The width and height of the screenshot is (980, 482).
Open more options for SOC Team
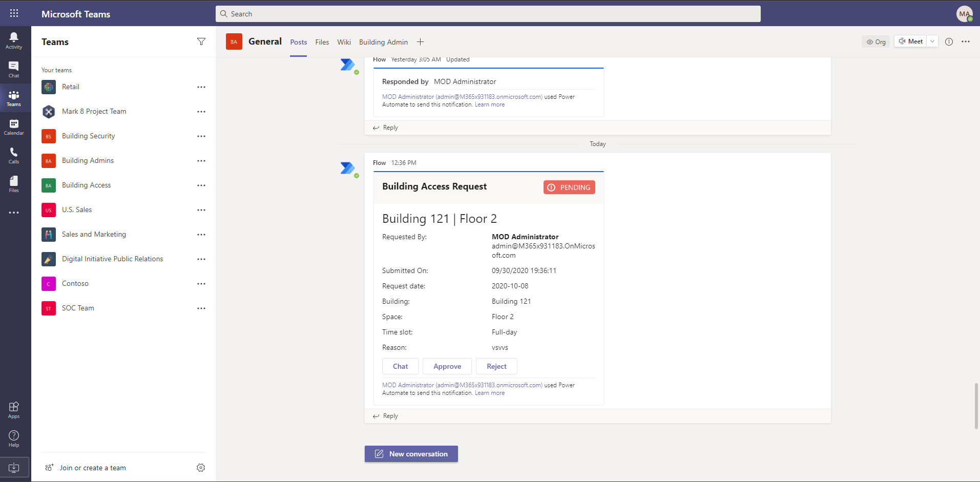201,308
